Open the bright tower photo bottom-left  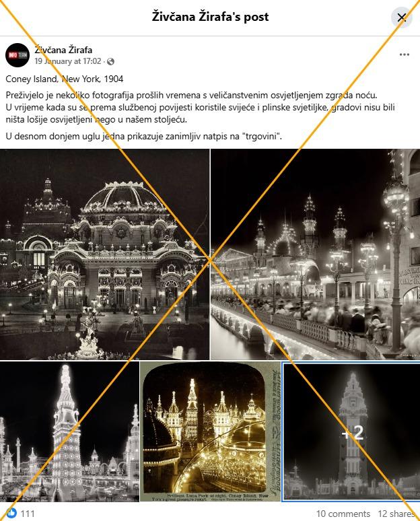click(69, 431)
